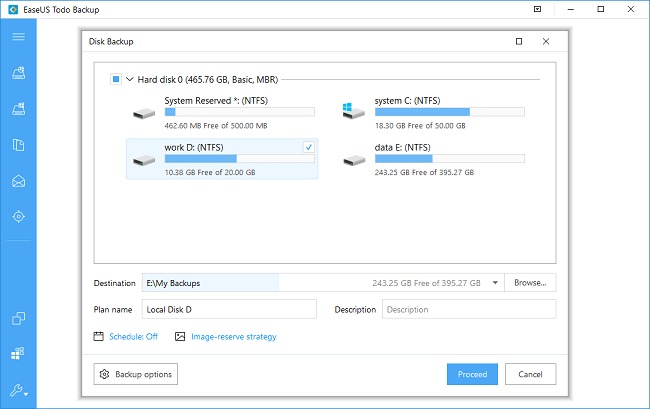The height and width of the screenshot is (409, 650).
Task: Open the Destination path dropdown arrow
Action: click(495, 283)
